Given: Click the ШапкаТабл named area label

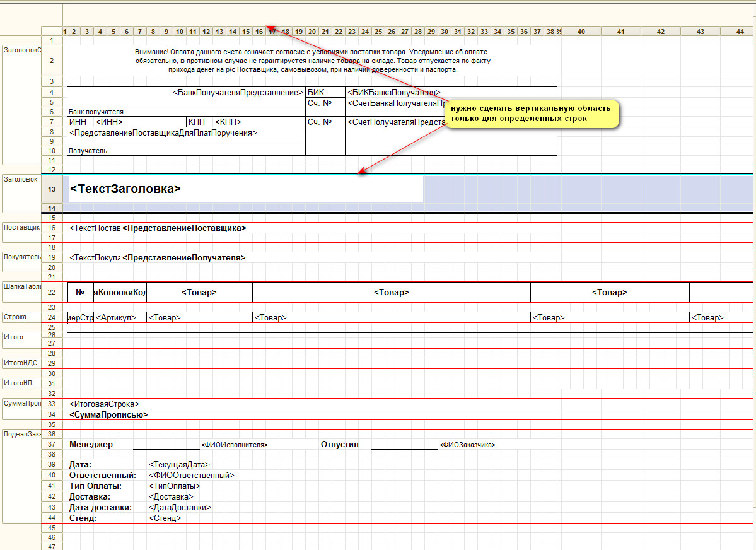Looking at the screenshot, I should click(x=21, y=286).
